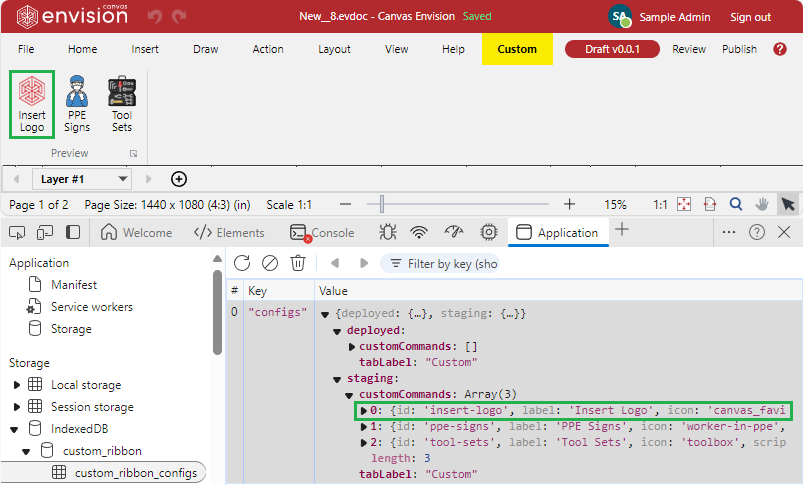Screen dimensions: 803x485
Task: Select the pointer arrow tool in status bar
Action: (788, 204)
